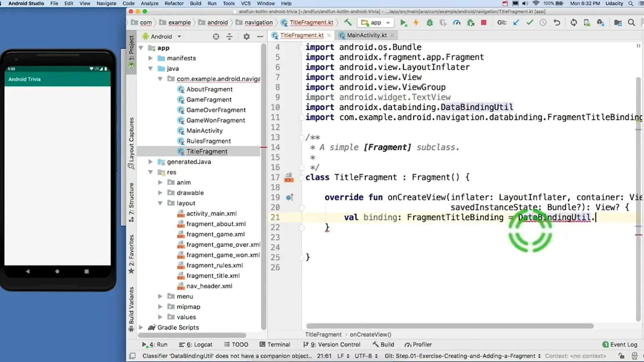Click the green Run app button

pyautogui.click(x=403, y=23)
